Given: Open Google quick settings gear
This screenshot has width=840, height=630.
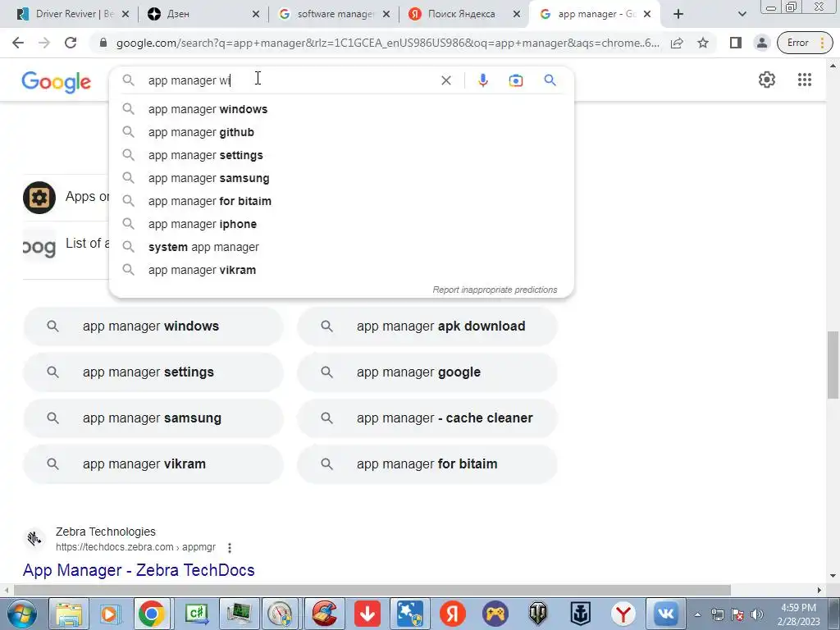Looking at the screenshot, I should [x=767, y=80].
